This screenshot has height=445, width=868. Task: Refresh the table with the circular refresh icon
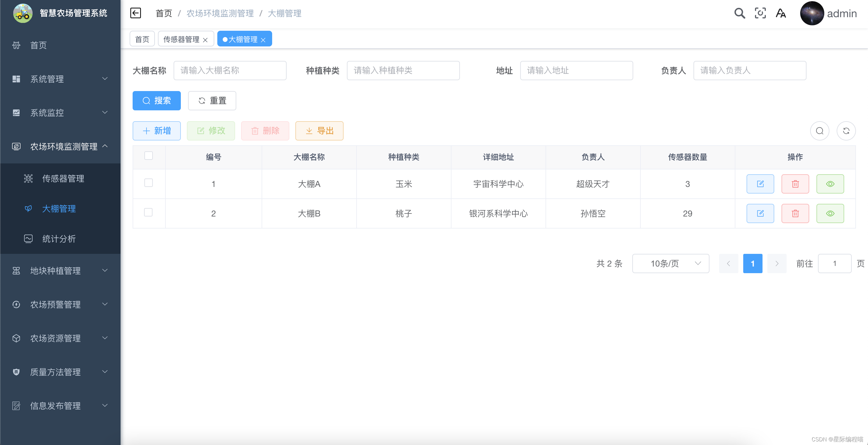point(846,131)
